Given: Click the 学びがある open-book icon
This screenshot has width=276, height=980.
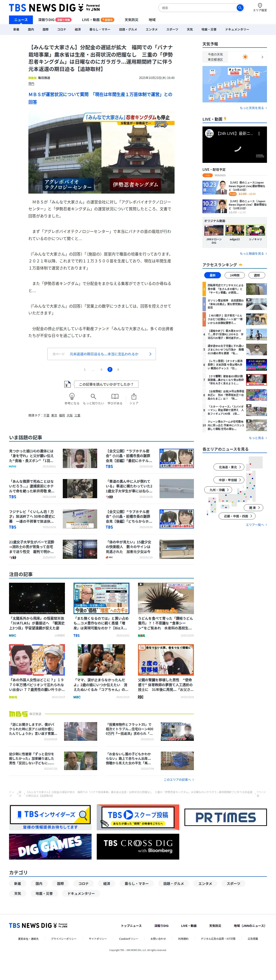Looking at the screenshot, I should coord(115,396).
